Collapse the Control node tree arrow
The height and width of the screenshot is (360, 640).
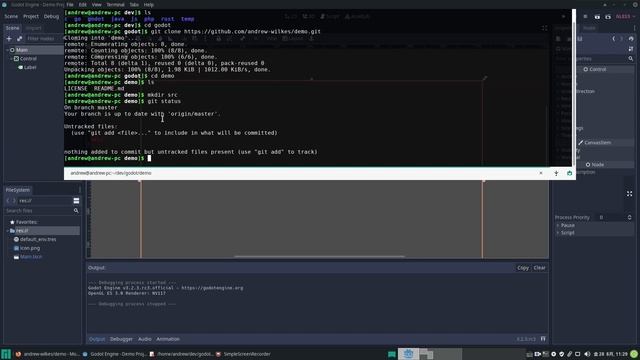[x=11, y=59]
